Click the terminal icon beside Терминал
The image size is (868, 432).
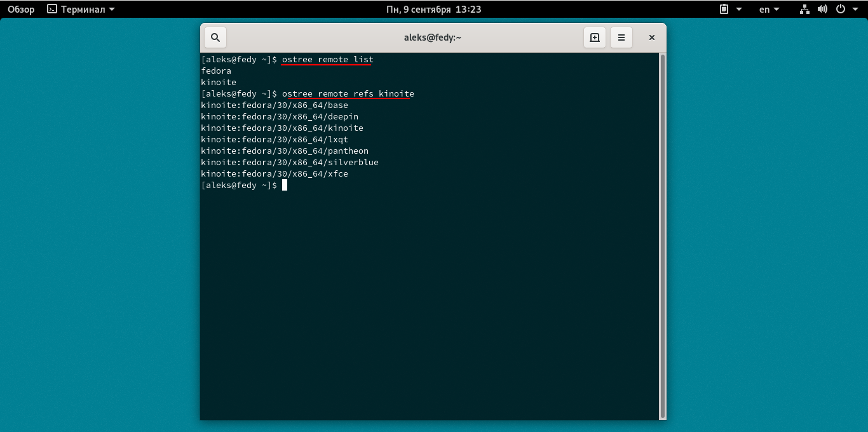[52, 10]
